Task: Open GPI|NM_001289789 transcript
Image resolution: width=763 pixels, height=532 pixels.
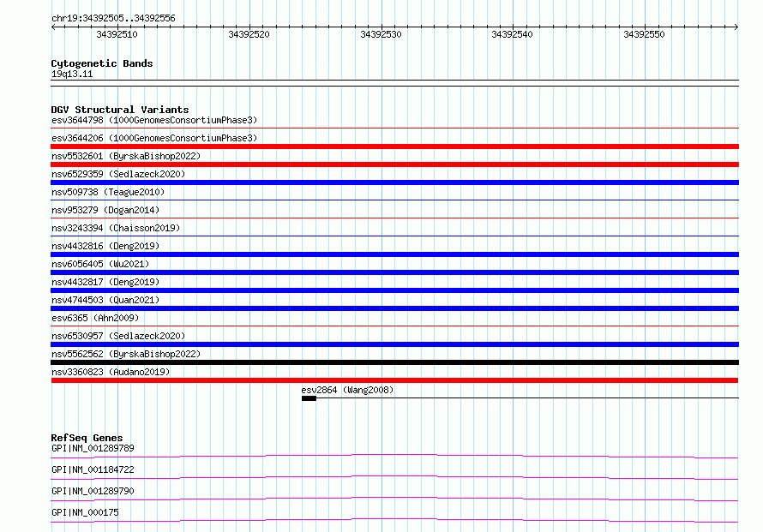Action: pyautogui.click(x=93, y=448)
